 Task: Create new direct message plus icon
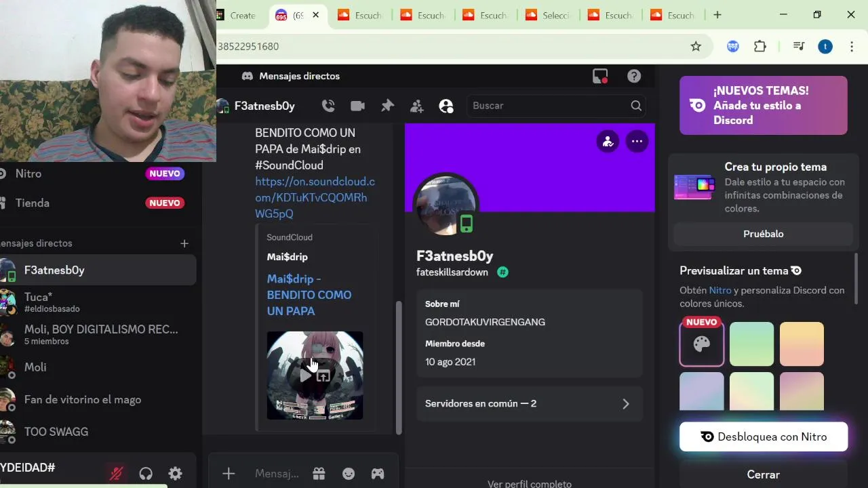184,243
